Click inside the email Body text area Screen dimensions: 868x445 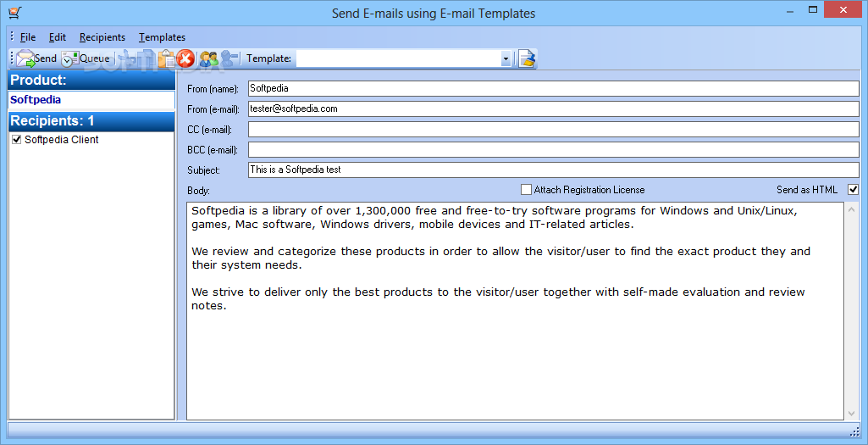(x=515, y=311)
